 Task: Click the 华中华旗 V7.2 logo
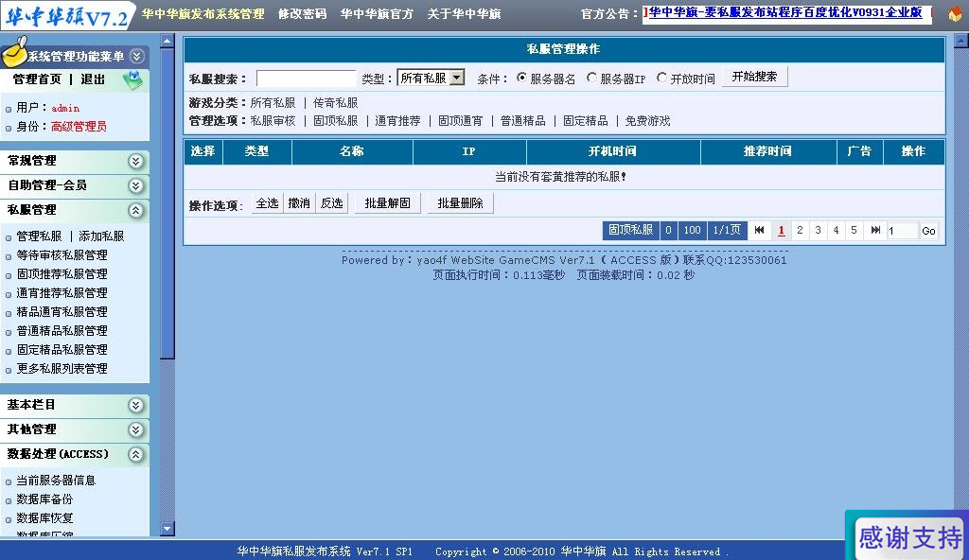tap(67, 15)
